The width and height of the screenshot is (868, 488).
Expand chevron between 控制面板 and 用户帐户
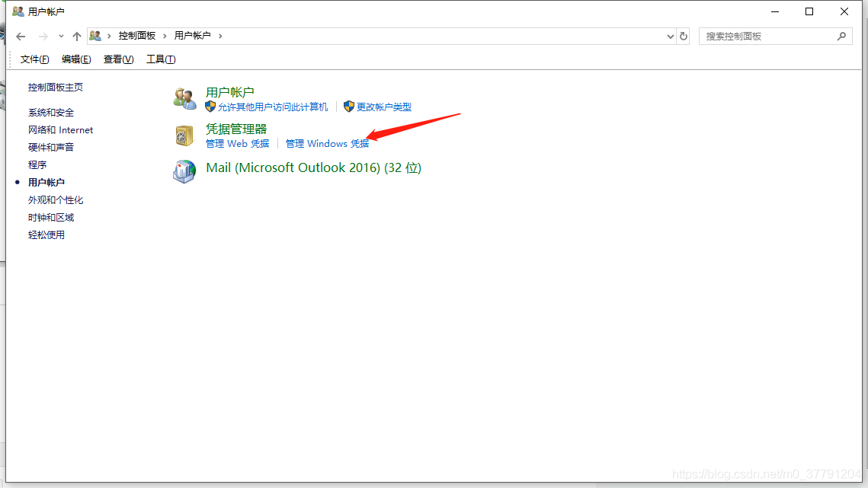coord(165,36)
